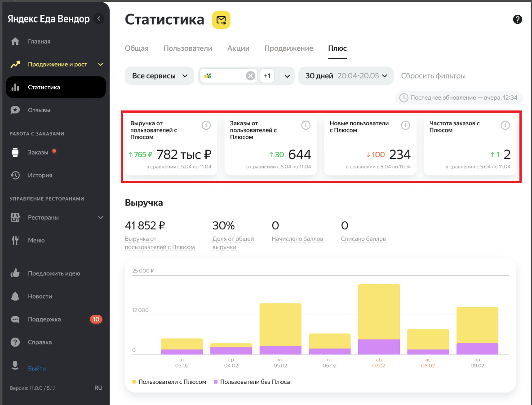Click the help question mark icon
The height and width of the screenshot is (405, 532).
(518, 19)
